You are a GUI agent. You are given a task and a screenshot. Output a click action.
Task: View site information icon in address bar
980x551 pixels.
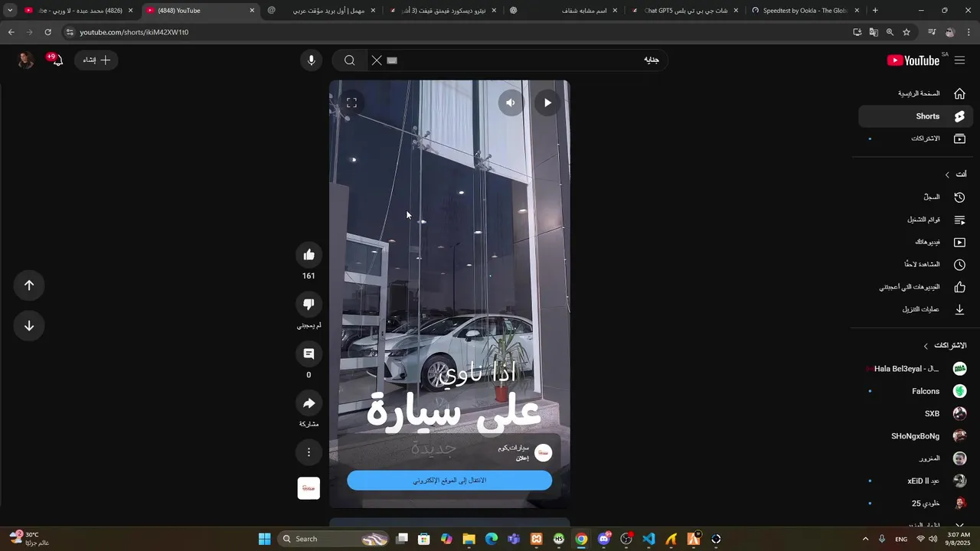click(69, 32)
